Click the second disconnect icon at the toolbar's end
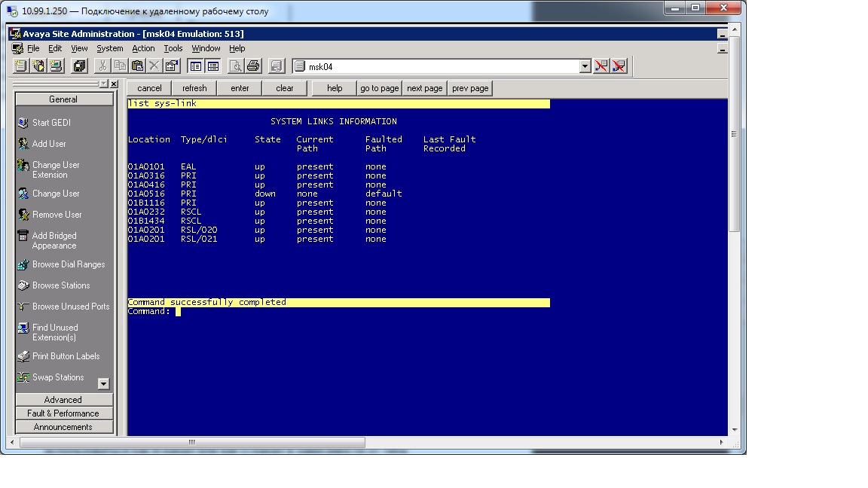 tap(619, 66)
